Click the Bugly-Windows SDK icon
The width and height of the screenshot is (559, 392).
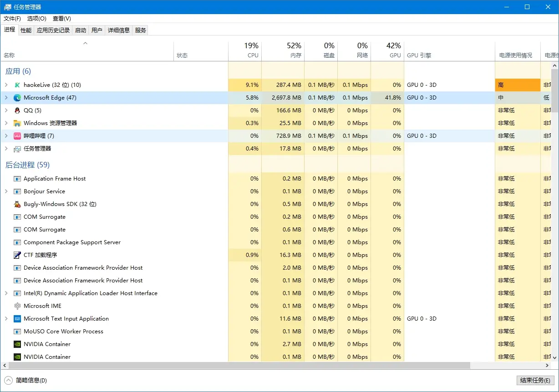(x=17, y=204)
